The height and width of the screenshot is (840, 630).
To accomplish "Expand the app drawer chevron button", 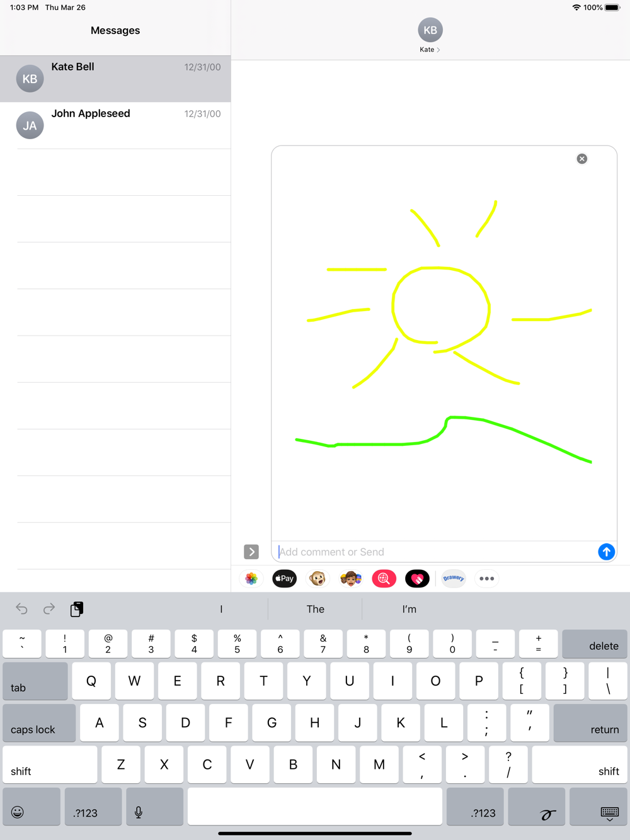I will [251, 552].
